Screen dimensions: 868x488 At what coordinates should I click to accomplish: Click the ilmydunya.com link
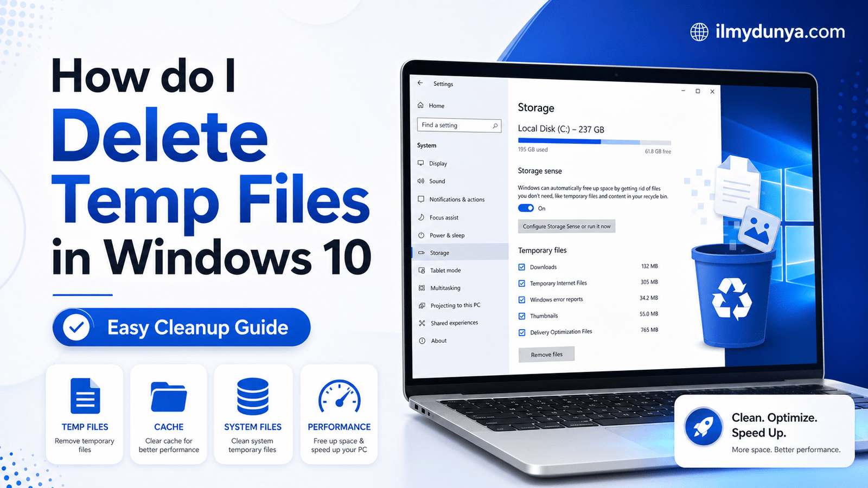[780, 32]
